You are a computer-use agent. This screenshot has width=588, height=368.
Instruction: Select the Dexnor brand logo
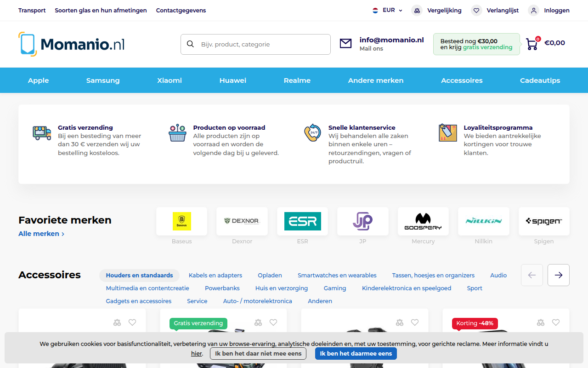click(242, 221)
